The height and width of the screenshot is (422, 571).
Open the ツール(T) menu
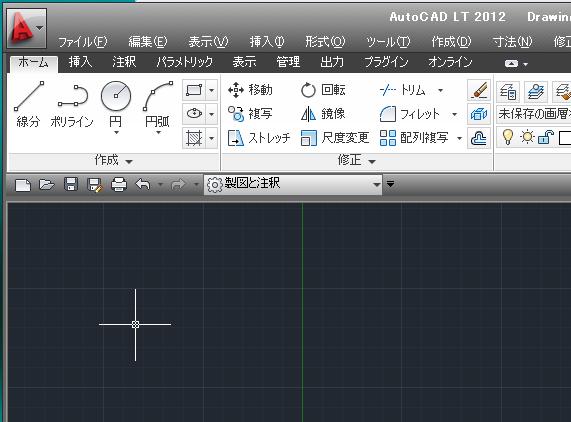(388, 42)
